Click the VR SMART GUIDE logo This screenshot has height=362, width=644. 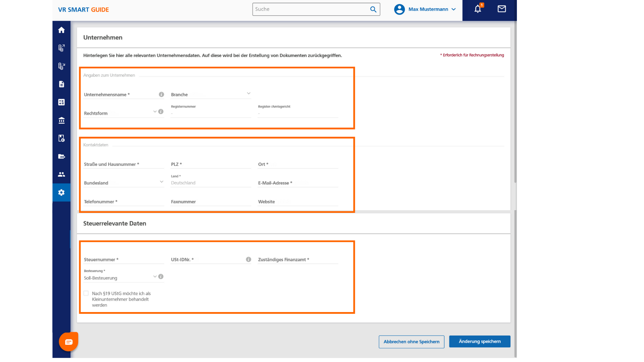[x=84, y=10]
